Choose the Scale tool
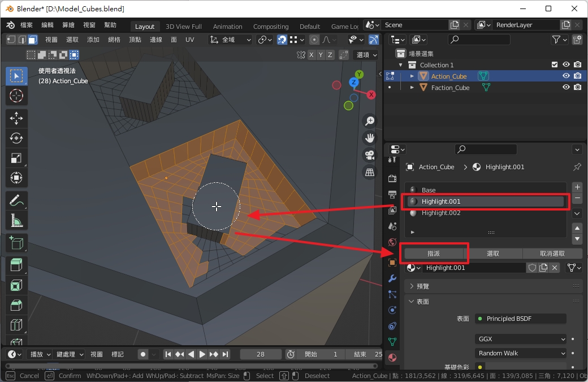588x382 pixels. click(x=16, y=158)
